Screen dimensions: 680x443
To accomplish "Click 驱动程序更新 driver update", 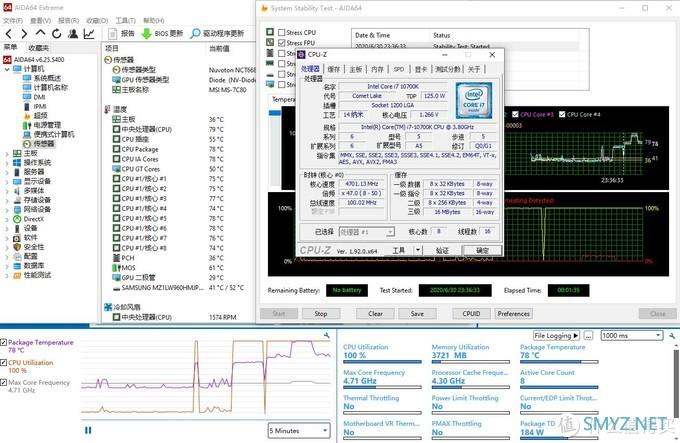I will point(217,33).
